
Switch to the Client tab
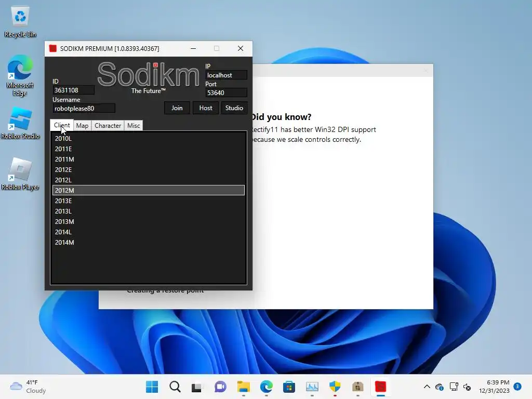tap(62, 125)
